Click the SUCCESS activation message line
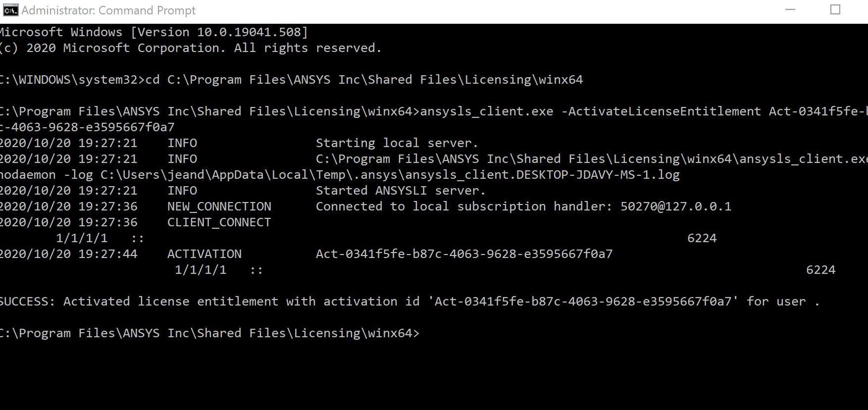The width and height of the screenshot is (868, 410). pyautogui.click(x=409, y=301)
